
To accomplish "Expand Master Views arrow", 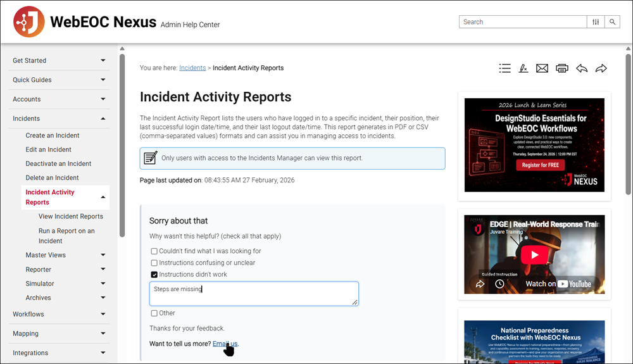I will [x=103, y=255].
